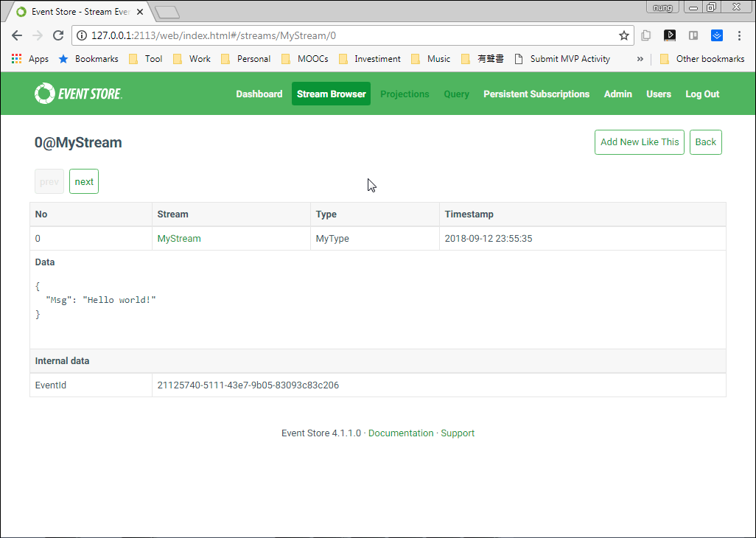Click the timestamp 2018-09-12 23:55:35
Screen dimensions: 756x538
pyautogui.click(x=489, y=239)
